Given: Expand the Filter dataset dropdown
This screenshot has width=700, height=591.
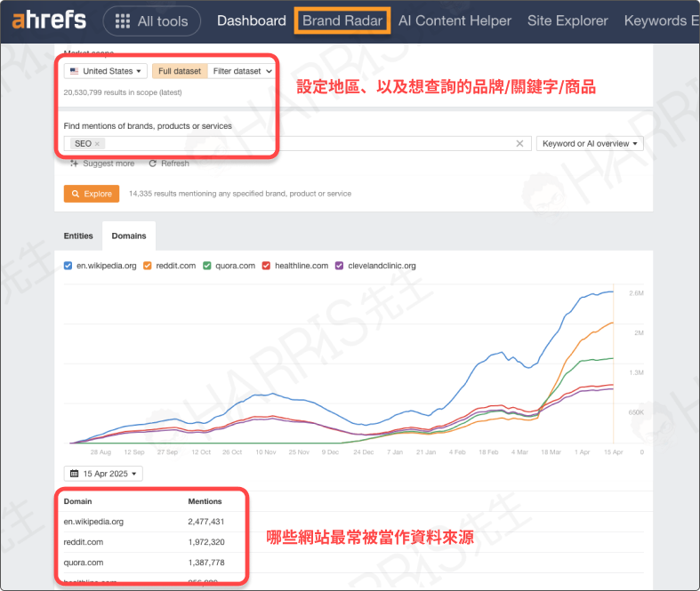Looking at the screenshot, I should click(x=242, y=71).
